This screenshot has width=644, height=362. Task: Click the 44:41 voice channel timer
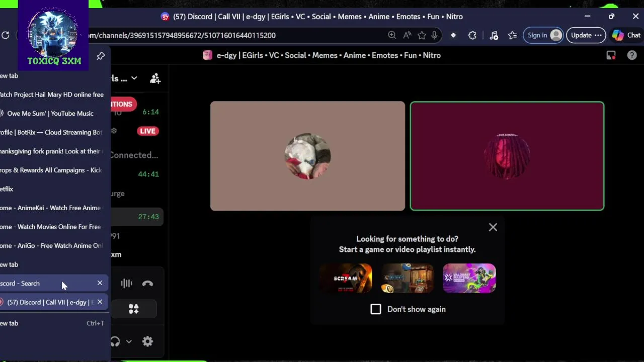(148, 174)
